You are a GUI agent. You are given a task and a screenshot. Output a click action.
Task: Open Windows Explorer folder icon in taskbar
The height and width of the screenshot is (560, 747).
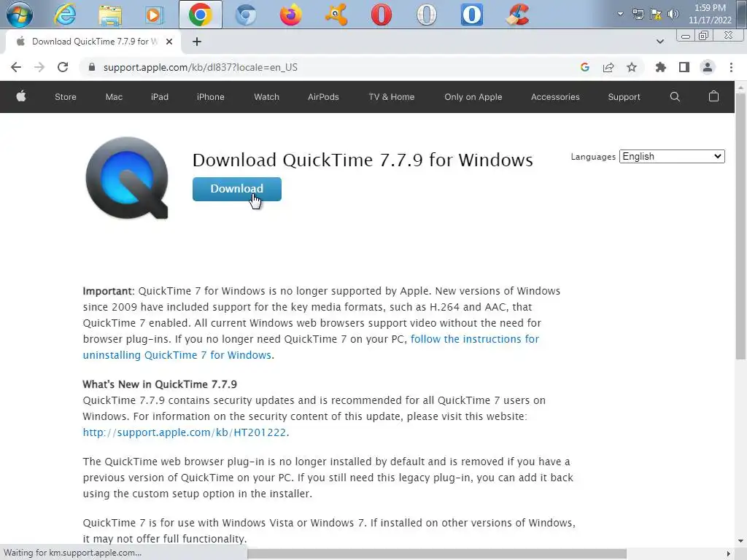(x=110, y=15)
